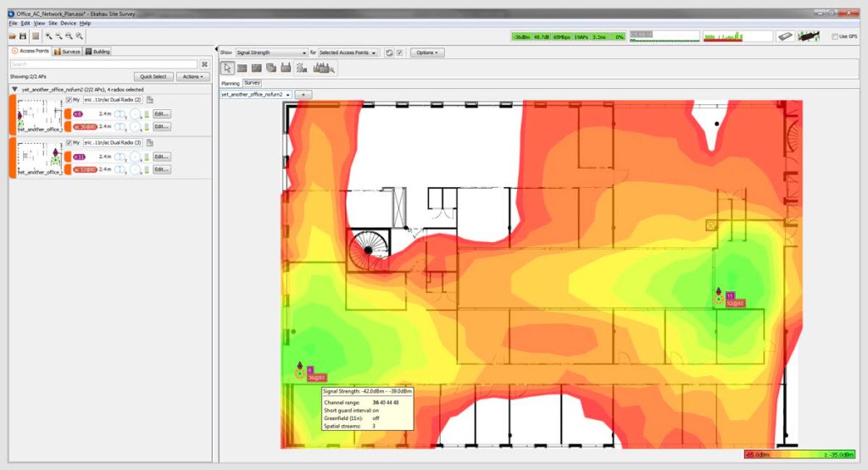Click the refresh visualization icon
The height and width of the screenshot is (470, 868).
(388, 53)
